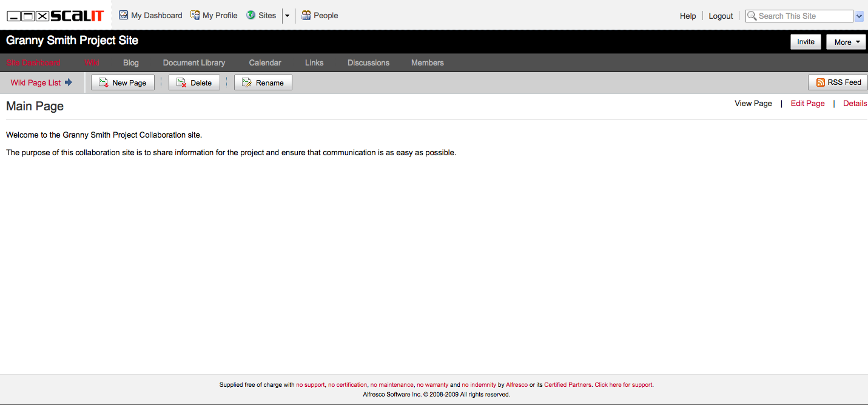Click the search magnifier icon

[752, 16]
